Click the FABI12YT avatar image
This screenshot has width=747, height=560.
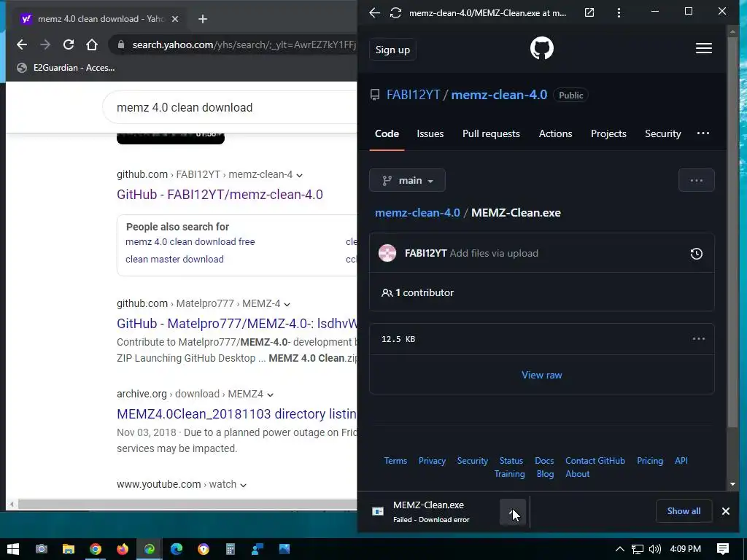387,253
